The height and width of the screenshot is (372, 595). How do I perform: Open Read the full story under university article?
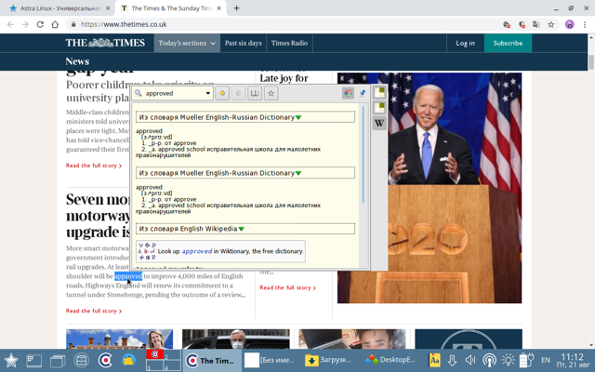click(94, 166)
